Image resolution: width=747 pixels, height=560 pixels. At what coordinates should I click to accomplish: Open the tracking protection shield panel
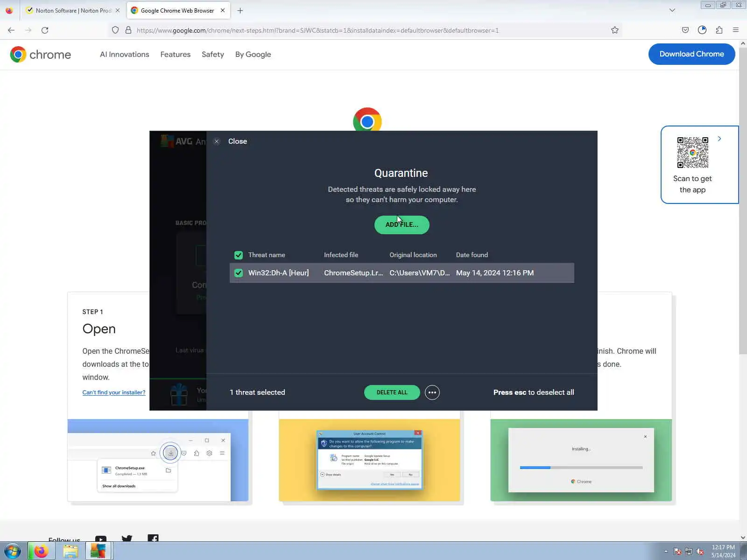[x=115, y=30]
